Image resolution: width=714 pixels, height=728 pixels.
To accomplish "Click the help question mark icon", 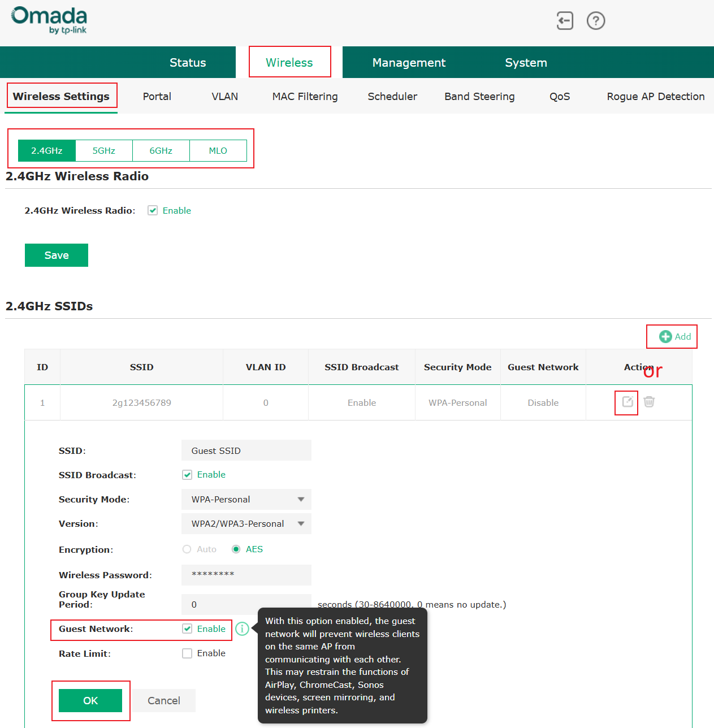I will pos(596,20).
